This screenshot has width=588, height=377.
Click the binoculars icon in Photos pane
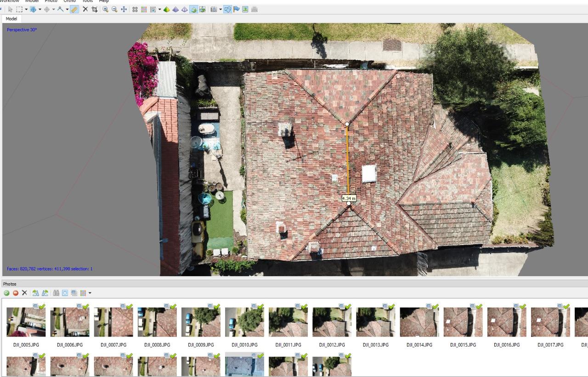(56, 293)
